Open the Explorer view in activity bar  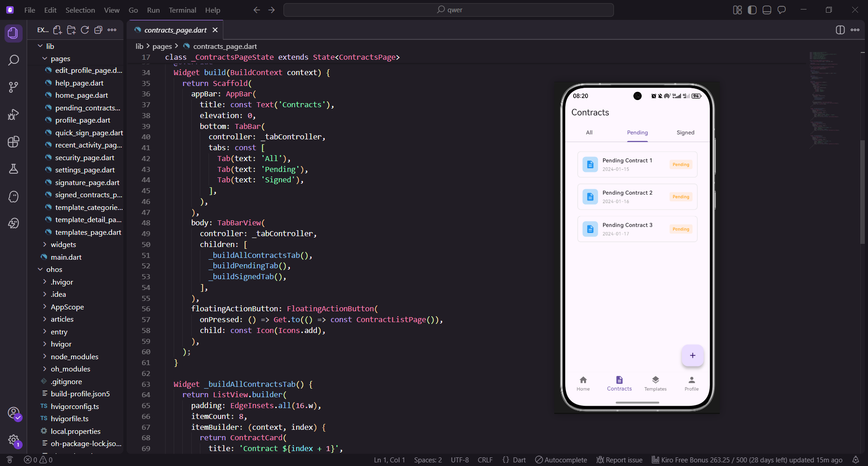[14, 33]
